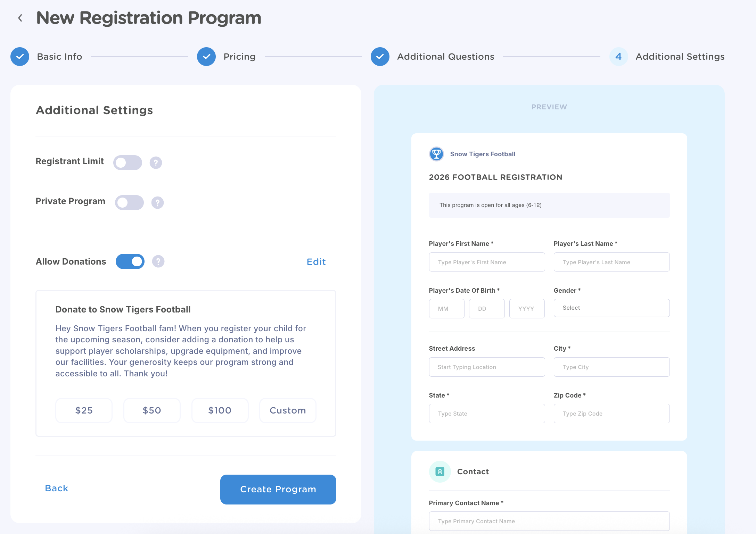756x534 pixels.
Task: Select the Additional Settings step 4
Action: (x=618, y=57)
